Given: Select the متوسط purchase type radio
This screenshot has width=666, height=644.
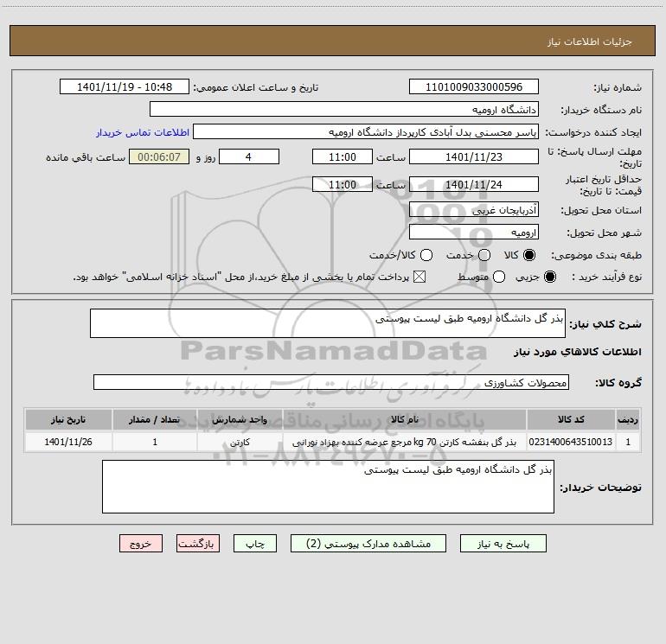Looking at the screenshot, I should 499,277.
